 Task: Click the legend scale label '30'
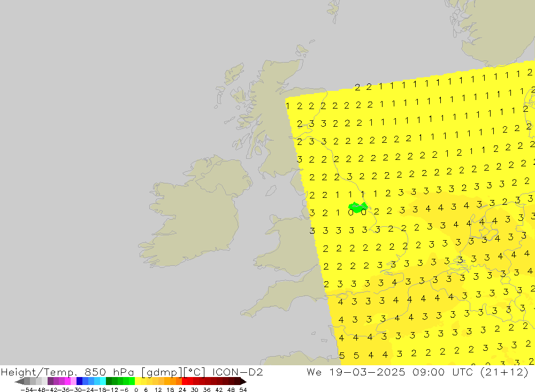[194, 390]
